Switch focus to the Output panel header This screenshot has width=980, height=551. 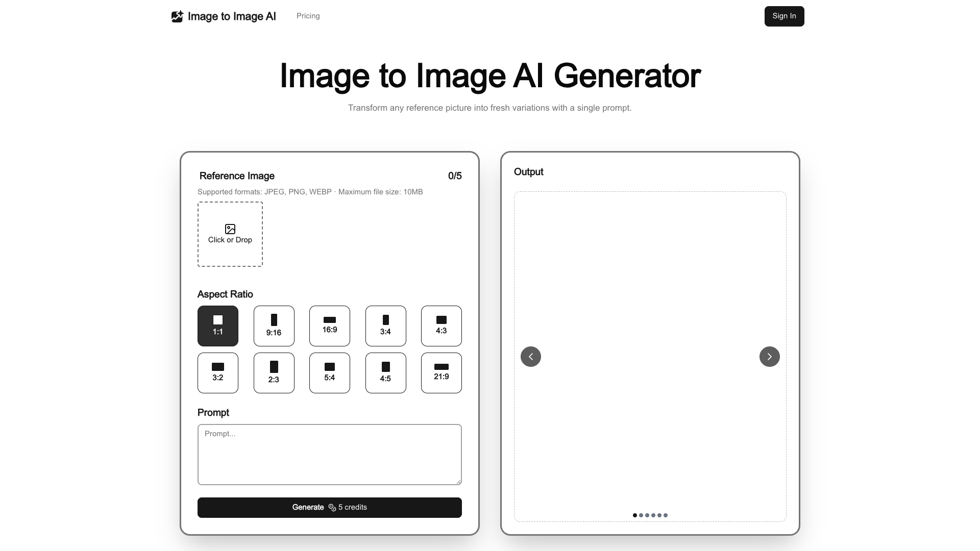coord(528,172)
